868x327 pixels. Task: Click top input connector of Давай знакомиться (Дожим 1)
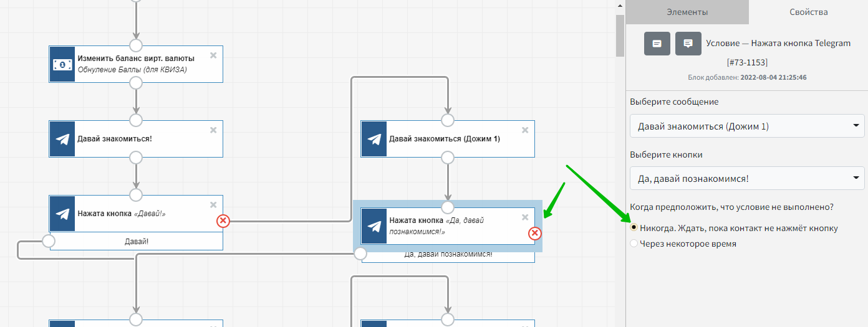tap(448, 120)
